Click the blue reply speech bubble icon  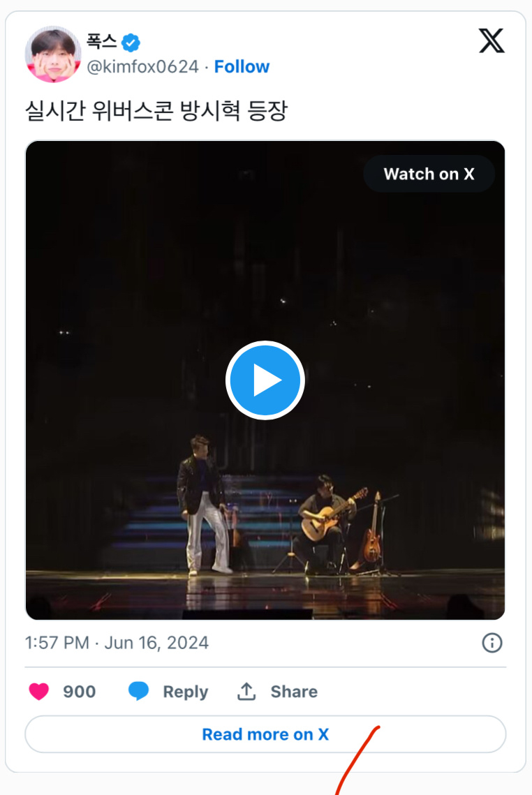[138, 692]
